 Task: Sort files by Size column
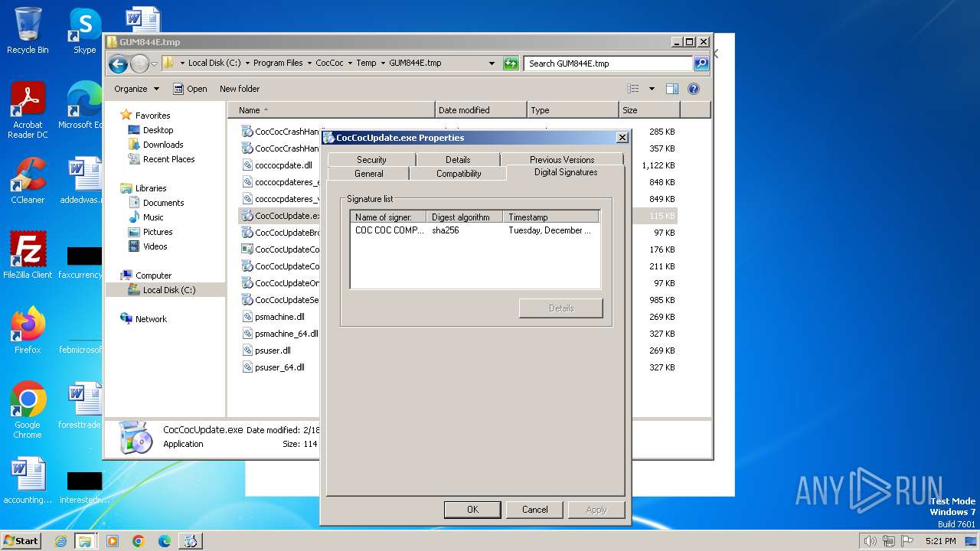pos(649,110)
